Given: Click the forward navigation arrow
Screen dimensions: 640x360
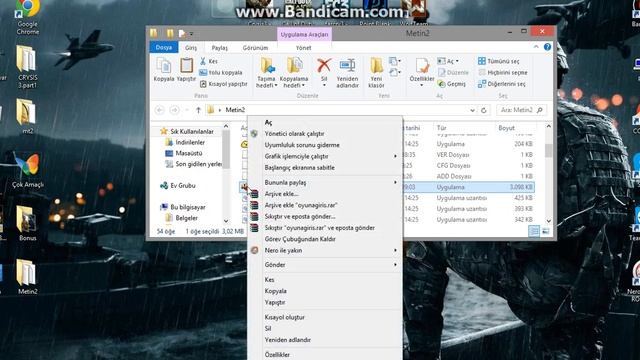Looking at the screenshot, I should tap(174, 110).
